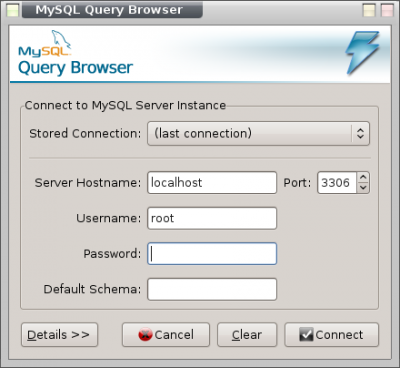Increase the port number with up arrow
The height and width of the screenshot is (368, 400).
click(x=363, y=177)
